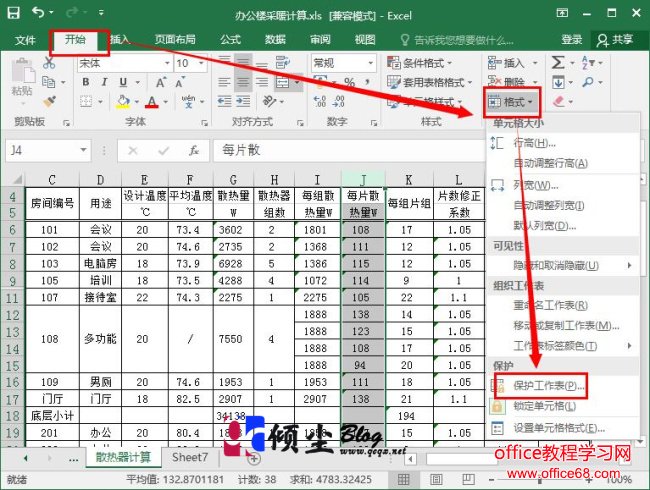The image size is (650, 490).
Task: Click the Name Box showing J4
Action: click(x=48, y=150)
